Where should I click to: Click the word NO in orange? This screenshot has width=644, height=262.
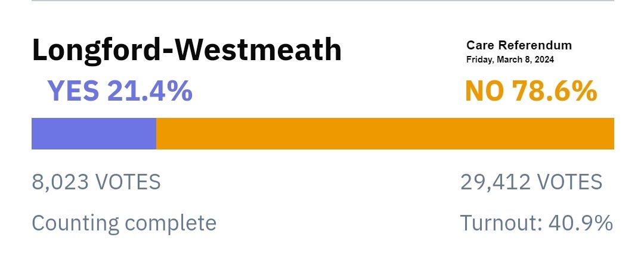tap(484, 91)
